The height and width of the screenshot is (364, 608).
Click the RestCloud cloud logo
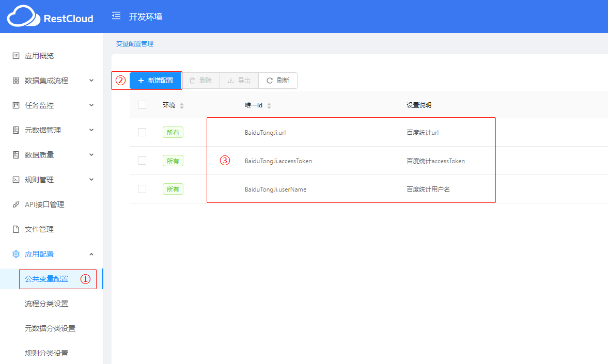point(23,17)
